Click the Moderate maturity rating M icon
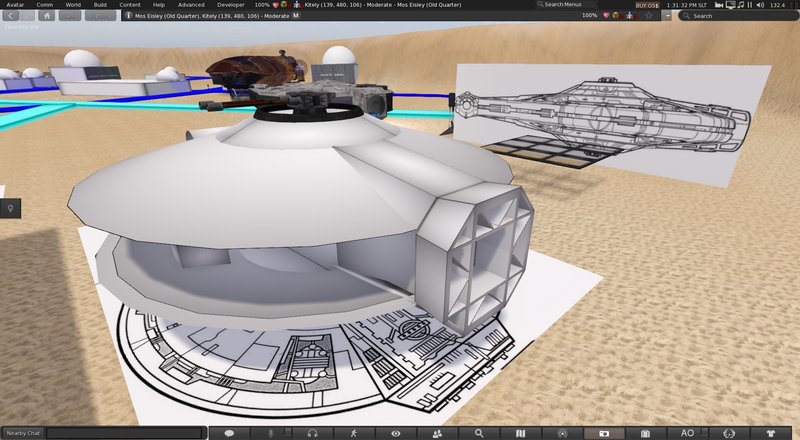The image size is (800, 440). [x=295, y=16]
